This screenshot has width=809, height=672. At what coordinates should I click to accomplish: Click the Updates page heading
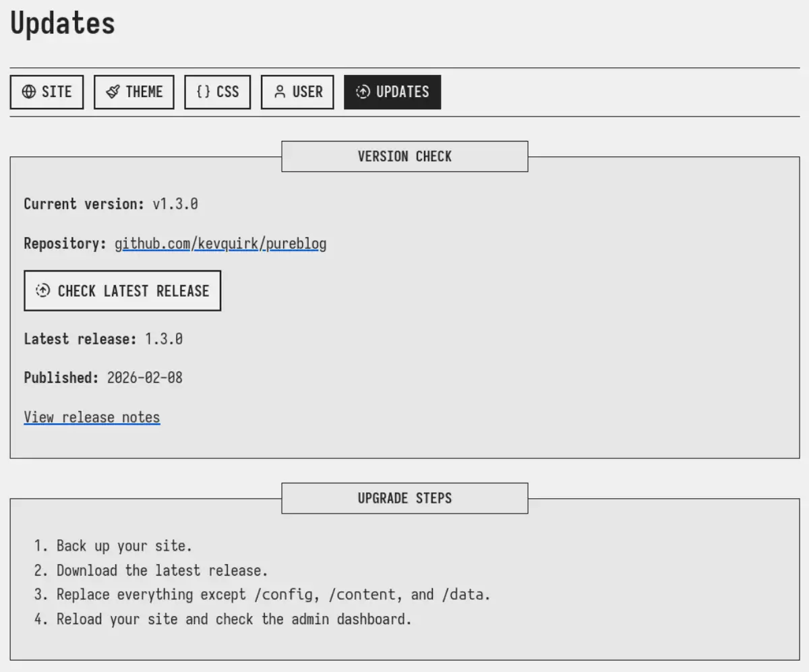pyautogui.click(x=61, y=24)
